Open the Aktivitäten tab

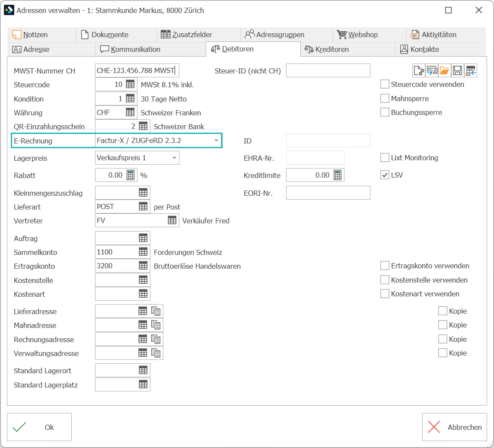[x=446, y=35]
